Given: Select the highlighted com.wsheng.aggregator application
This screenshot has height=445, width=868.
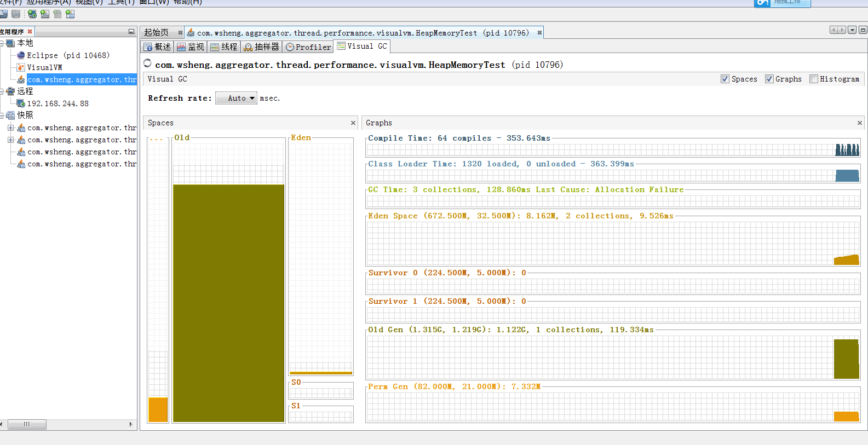Looking at the screenshot, I should point(82,79).
